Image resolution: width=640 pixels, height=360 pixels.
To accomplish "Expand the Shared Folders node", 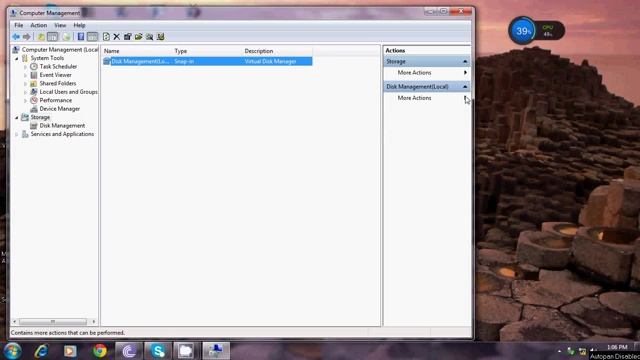I will tap(25, 84).
